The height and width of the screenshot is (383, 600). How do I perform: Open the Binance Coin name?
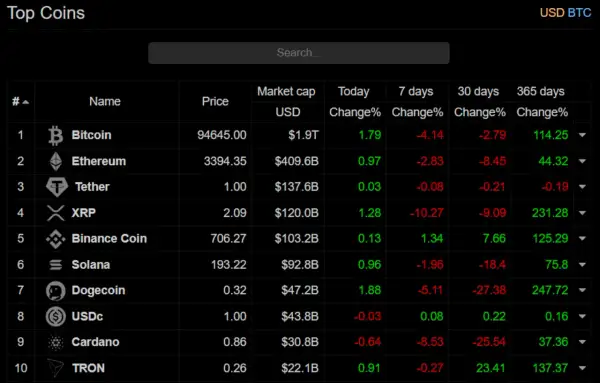[109, 238]
